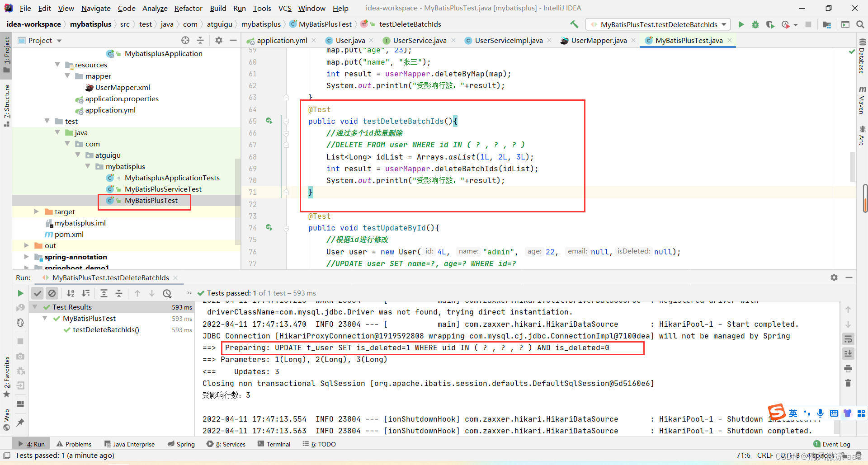Switch to the UserService.java editor tab
868x465 pixels.
(x=419, y=41)
